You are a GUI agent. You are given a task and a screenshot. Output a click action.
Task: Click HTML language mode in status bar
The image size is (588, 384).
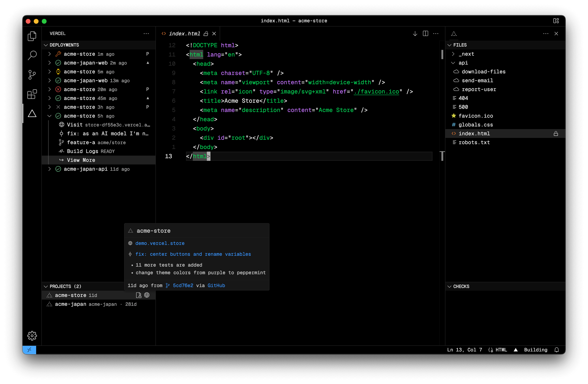point(501,350)
